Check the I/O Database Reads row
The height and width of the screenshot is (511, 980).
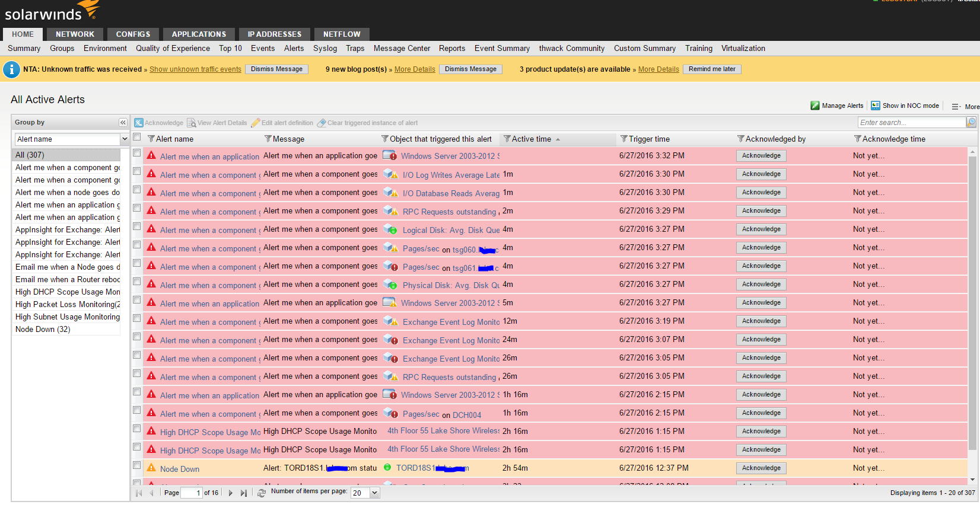click(x=137, y=190)
